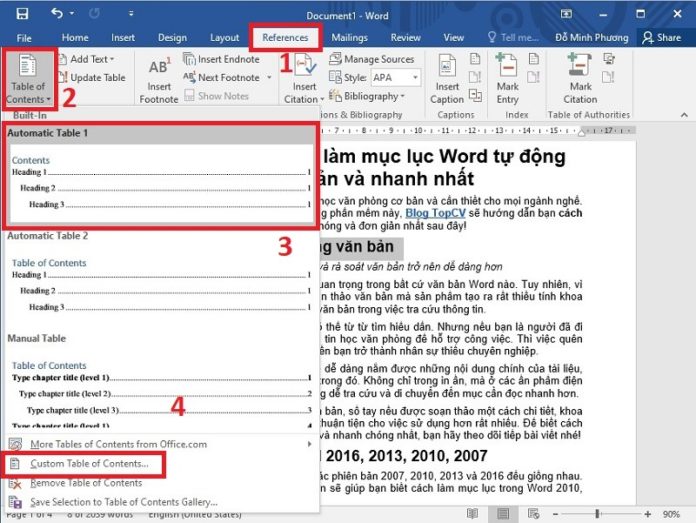This screenshot has width=696, height=523.
Task: Click Update Table in the ribbon
Action: tap(92, 78)
